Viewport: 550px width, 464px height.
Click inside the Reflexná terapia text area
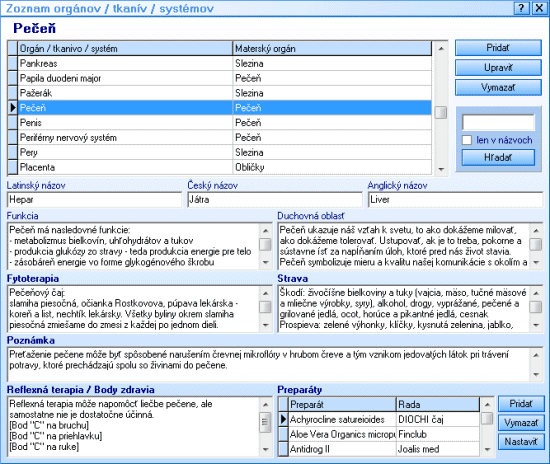[133, 426]
